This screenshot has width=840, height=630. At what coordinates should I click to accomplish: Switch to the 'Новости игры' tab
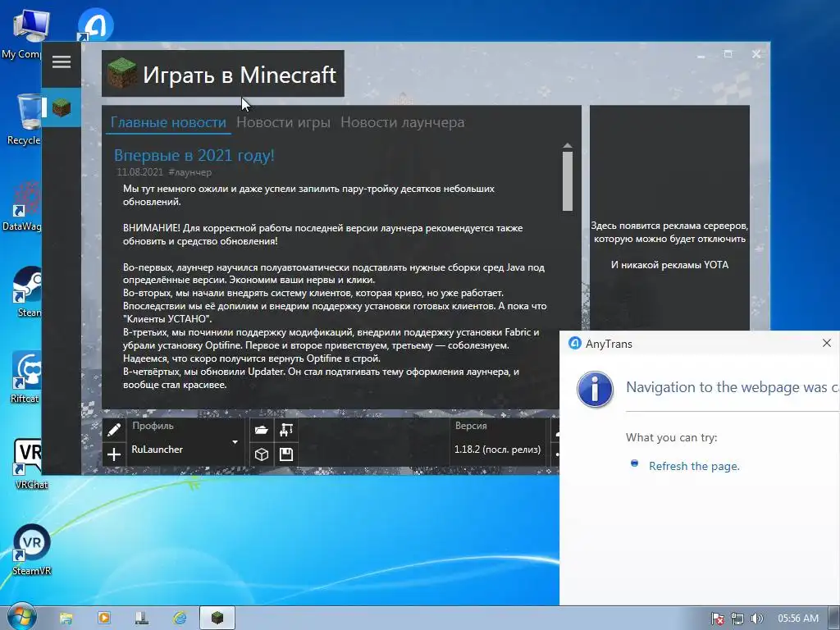pyautogui.click(x=283, y=122)
